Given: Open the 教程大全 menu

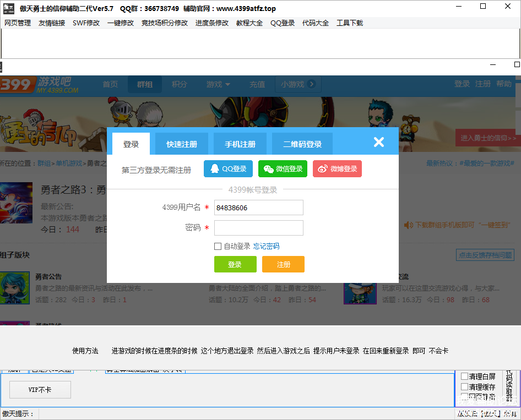Looking at the screenshot, I should [x=249, y=23].
